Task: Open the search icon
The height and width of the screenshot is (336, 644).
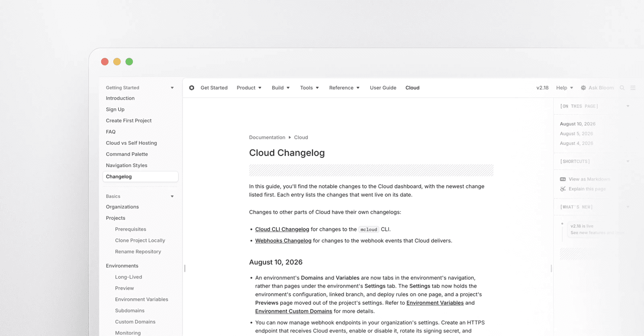Action: [622, 88]
